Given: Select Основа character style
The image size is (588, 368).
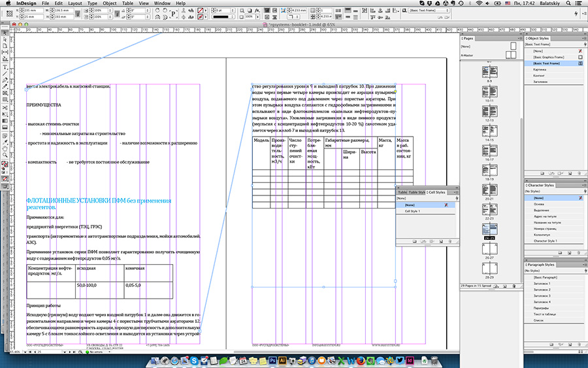Looking at the screenshot, I should point(553,204).
